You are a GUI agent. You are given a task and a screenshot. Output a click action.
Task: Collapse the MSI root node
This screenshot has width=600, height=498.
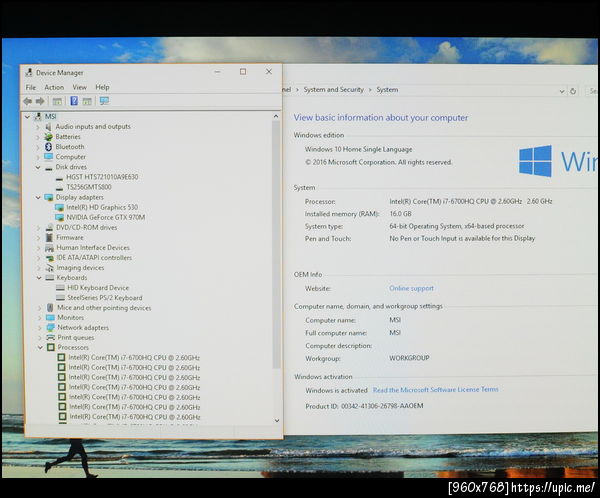point(27,116)
